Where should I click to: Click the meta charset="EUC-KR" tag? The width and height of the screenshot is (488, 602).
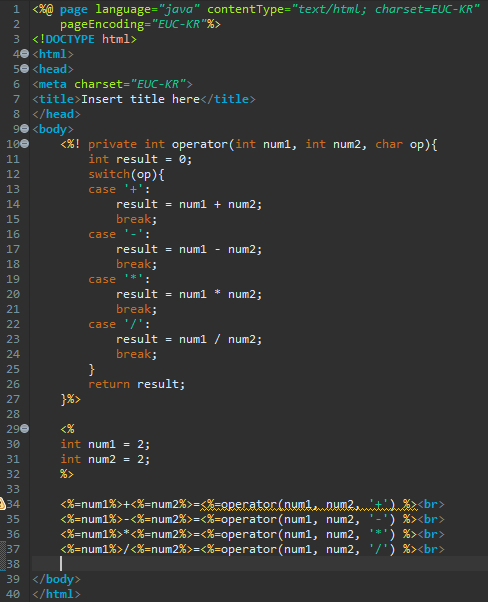coord(112,84)
